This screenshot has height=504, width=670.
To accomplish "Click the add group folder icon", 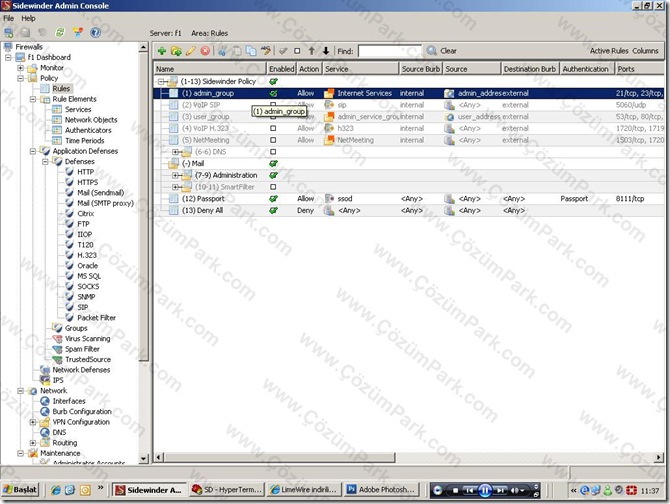I will click(x=176, y=51).
